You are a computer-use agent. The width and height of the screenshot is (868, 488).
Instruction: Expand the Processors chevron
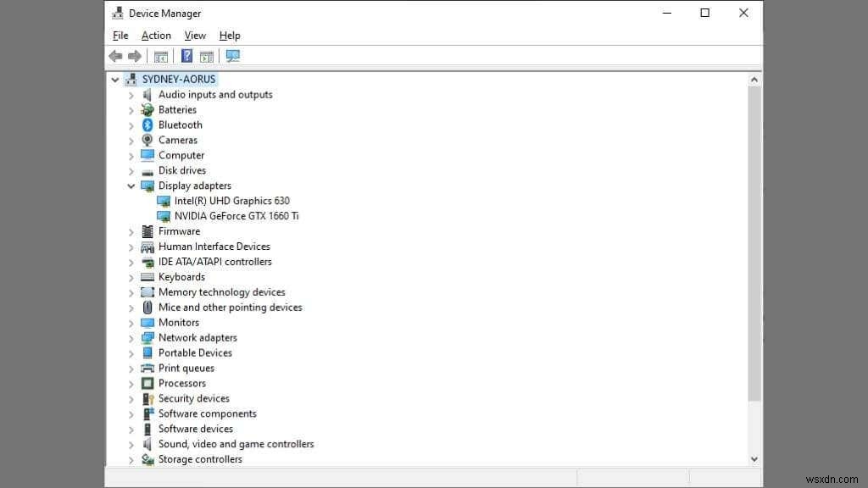point(131,384)
